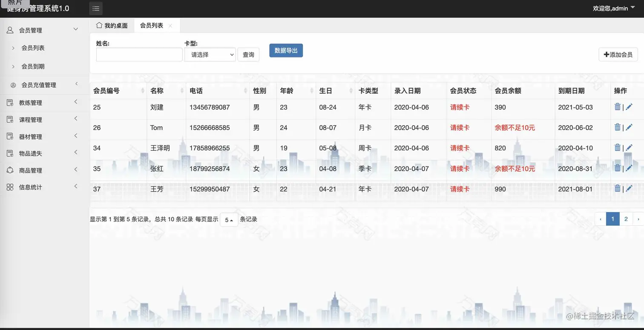The width and height of the screenshot is (644, 330).
Task: Go to previous page arrow
Action: pyautogui.click(x=601, y=219)
